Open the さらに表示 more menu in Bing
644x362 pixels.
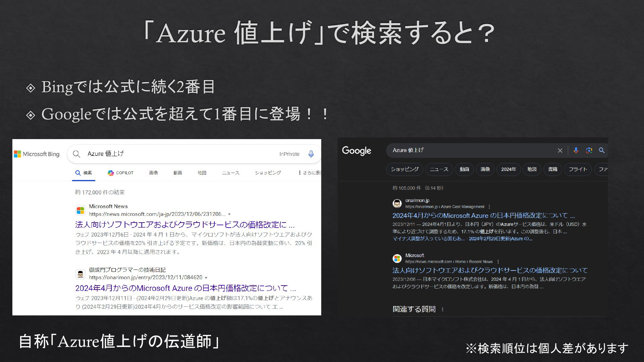pyautogui.click(x=310, y=173)
